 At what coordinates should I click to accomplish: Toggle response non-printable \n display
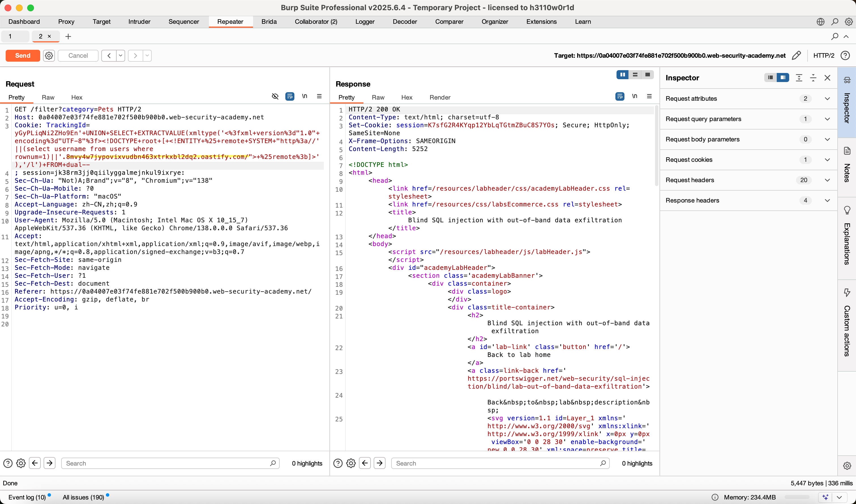[634, 96]
